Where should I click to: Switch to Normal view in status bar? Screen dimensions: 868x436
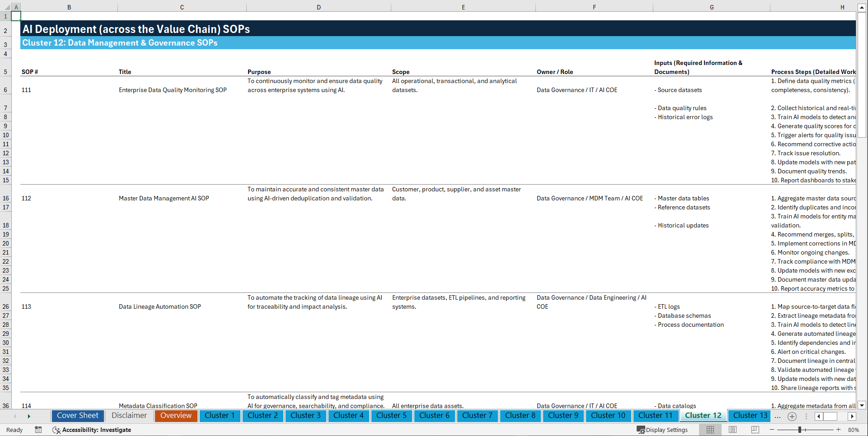click(x=709, y=430)
